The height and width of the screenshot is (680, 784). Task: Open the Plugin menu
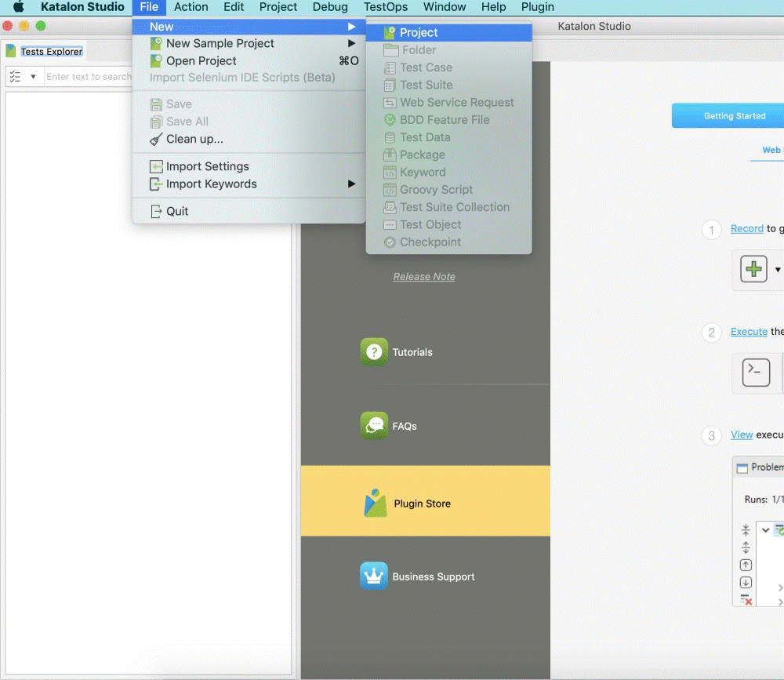[538, 7]
